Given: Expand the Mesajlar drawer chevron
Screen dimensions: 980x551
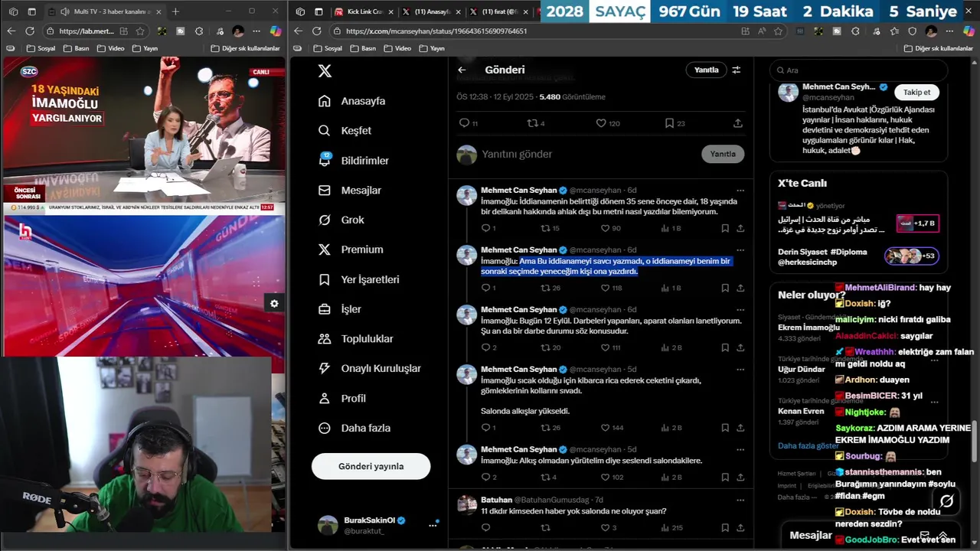Looking at the screenshot, I should [943, 535].
